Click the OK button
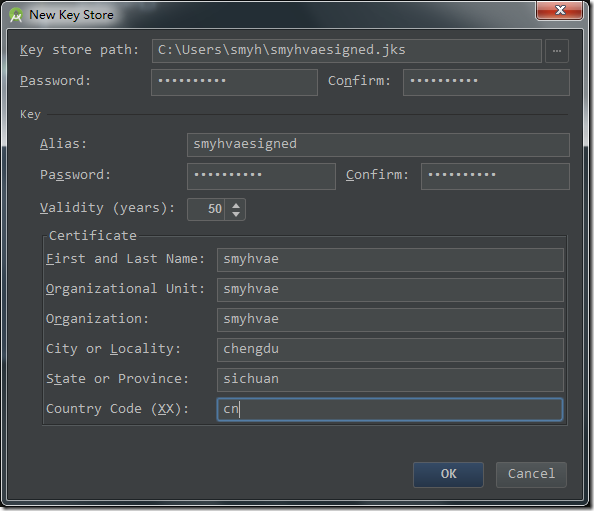This screenshot has width=594, height=511. point(448,474)
